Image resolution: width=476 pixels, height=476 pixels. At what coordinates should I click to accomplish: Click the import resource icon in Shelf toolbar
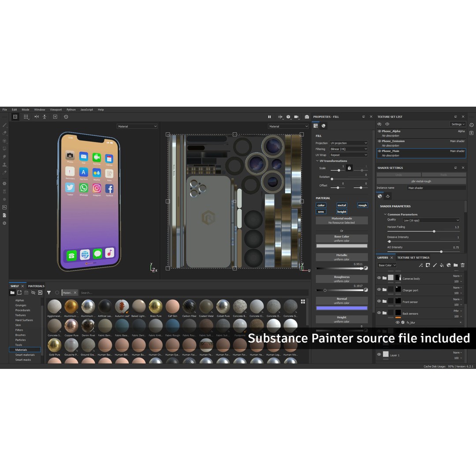[x=40, y=293]
